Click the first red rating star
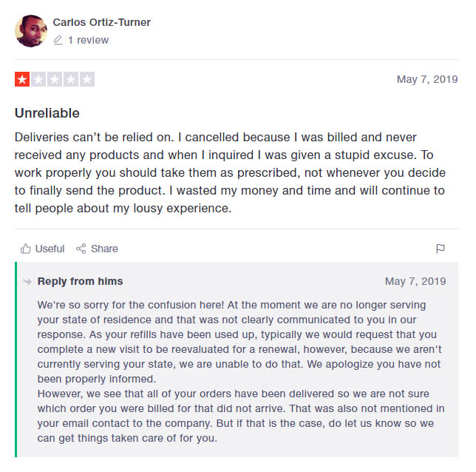 pyautogui.click(x=22, y=79)
